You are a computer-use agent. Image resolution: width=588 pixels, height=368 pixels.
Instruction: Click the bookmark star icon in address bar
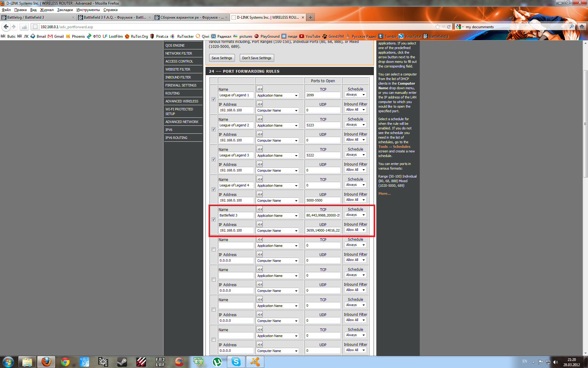point(438,27)
